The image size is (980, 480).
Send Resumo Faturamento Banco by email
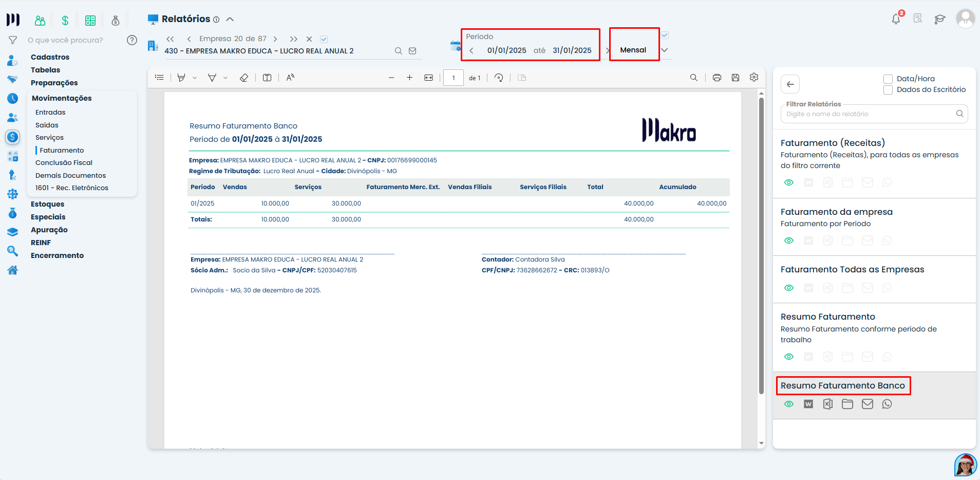[x=868, y=404]
